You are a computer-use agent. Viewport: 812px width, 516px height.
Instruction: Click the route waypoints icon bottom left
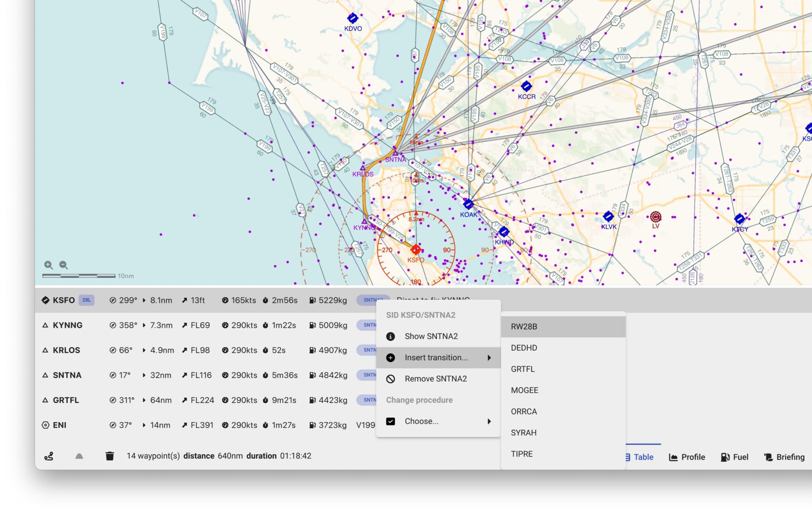[48, 456]
